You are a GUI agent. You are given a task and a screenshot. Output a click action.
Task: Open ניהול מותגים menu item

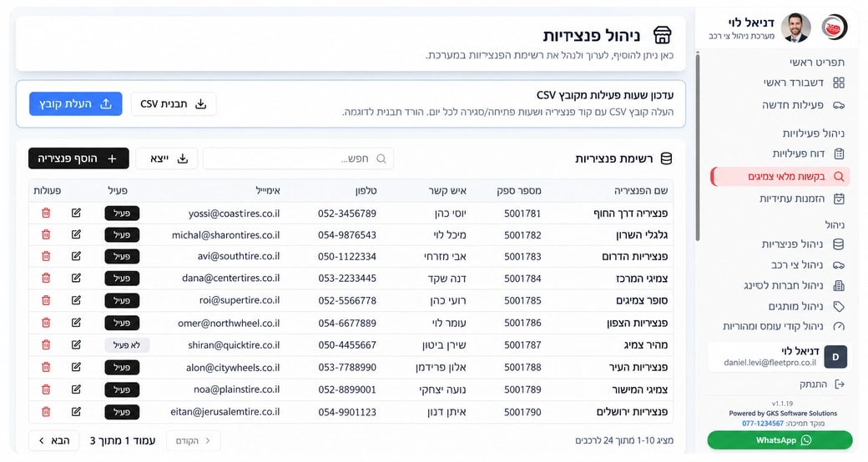pyautogui.click(x=806, y=306)
